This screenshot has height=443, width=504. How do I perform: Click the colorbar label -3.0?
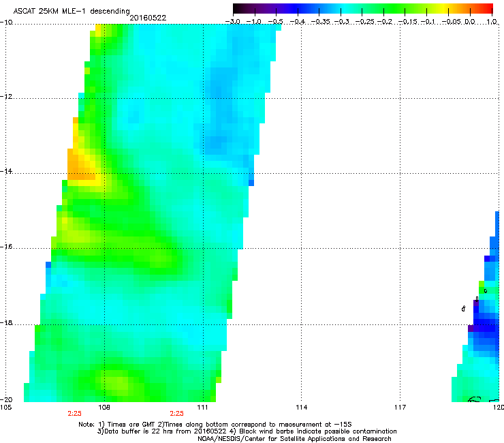click(233, 22)
